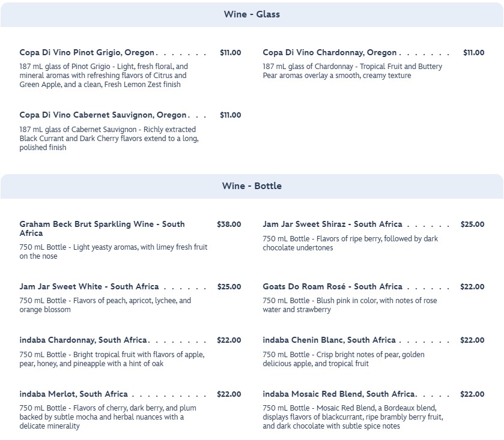Pick Jam Jar Sweet White title

tap(89, 287)
